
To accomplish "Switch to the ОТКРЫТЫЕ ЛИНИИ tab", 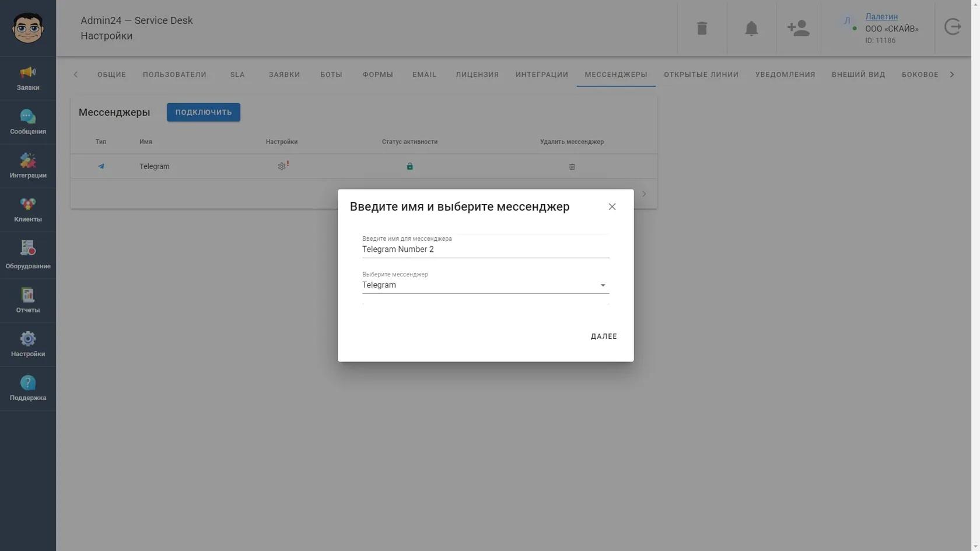I will coord(701,75).
